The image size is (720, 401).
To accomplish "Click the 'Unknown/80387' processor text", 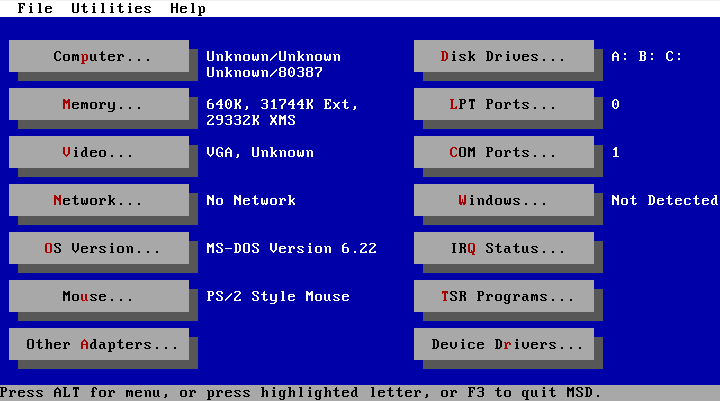I will (264, 72).
